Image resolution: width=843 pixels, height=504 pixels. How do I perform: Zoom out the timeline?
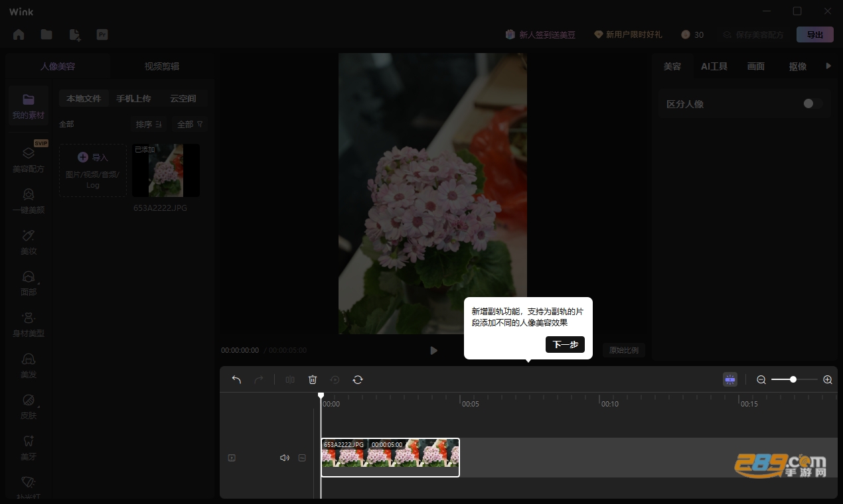tap(761, 379)
